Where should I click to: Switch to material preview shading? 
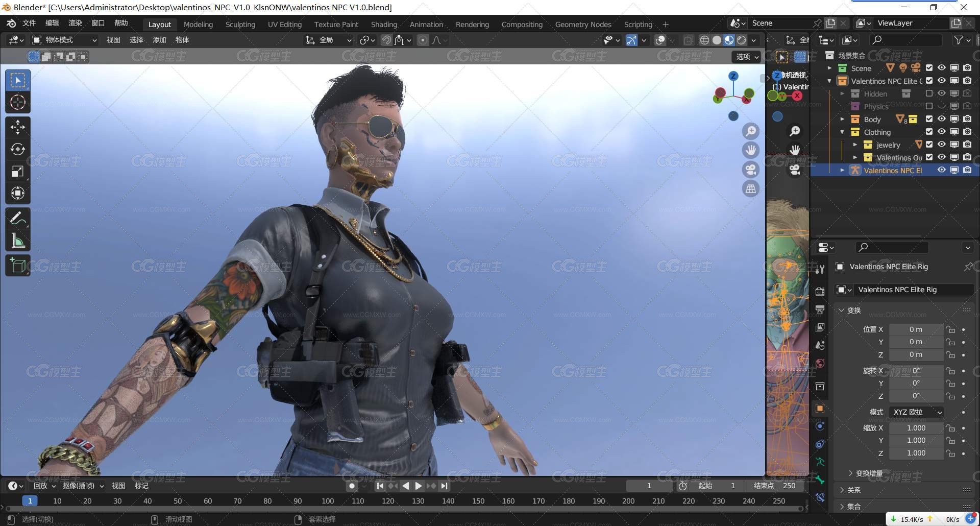pos(729,40)
